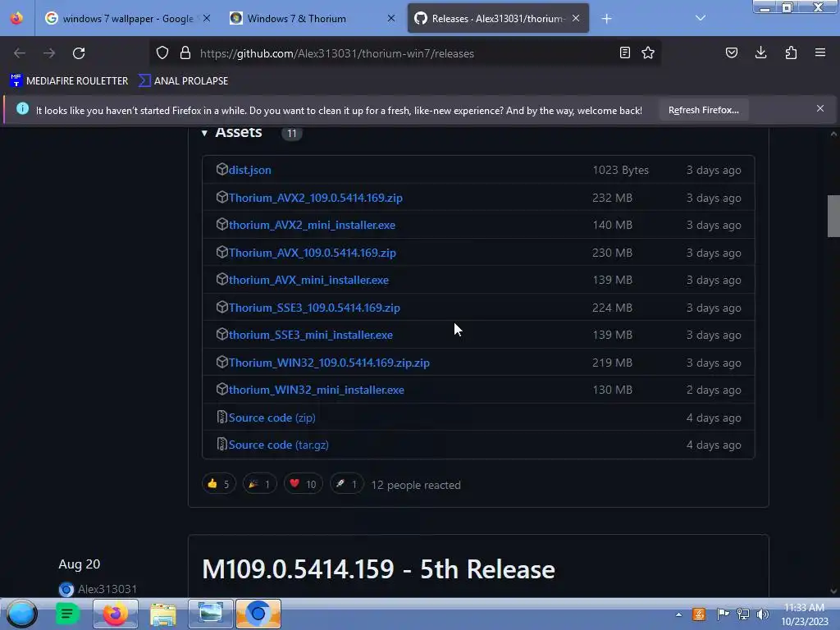Download Thorium_WIN32_109.0.5414.169.zip.zip
This screenshot has width=840, height=630.
[x=329, y=363]
